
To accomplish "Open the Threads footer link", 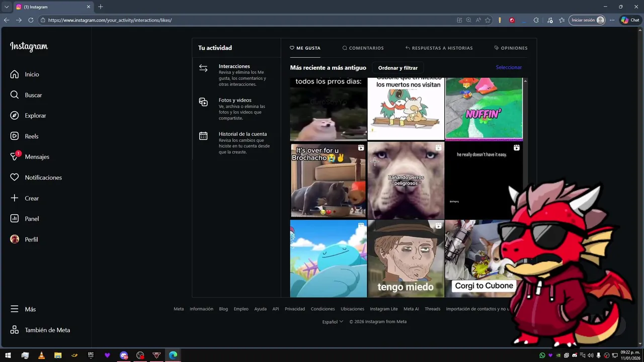I will pos(432,309).
